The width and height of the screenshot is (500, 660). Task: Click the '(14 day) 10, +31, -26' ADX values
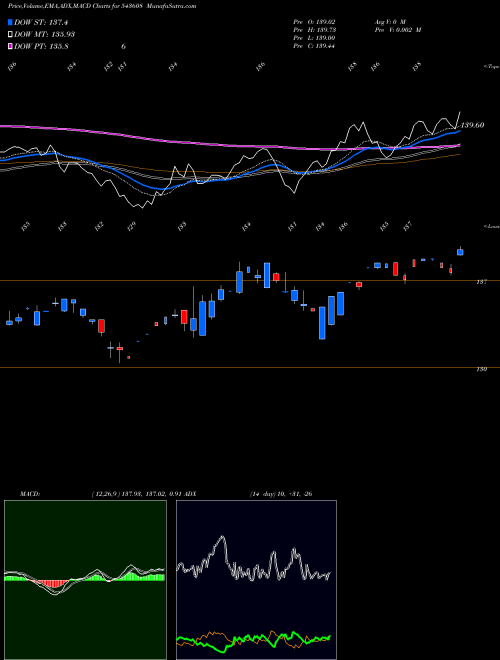tap(281, 494)
